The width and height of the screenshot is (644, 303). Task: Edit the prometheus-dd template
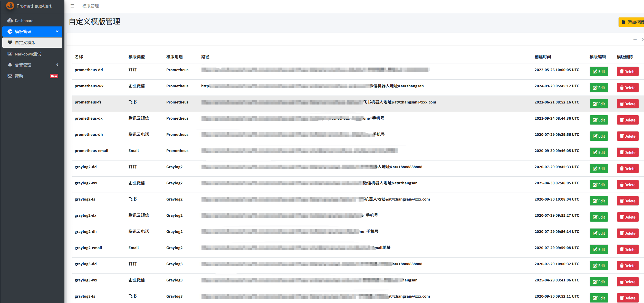(599, 72)
